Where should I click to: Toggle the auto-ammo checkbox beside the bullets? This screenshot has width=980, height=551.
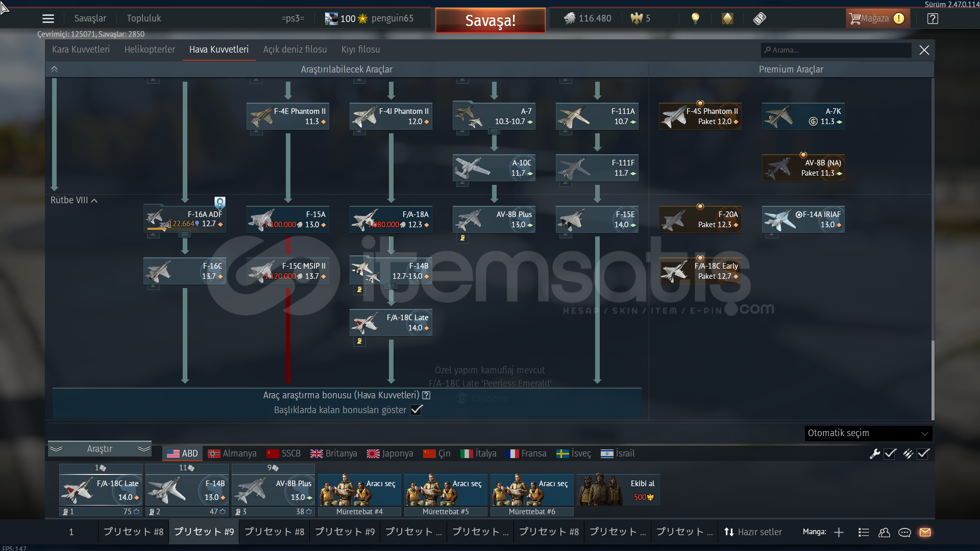(x=923, y=453)
